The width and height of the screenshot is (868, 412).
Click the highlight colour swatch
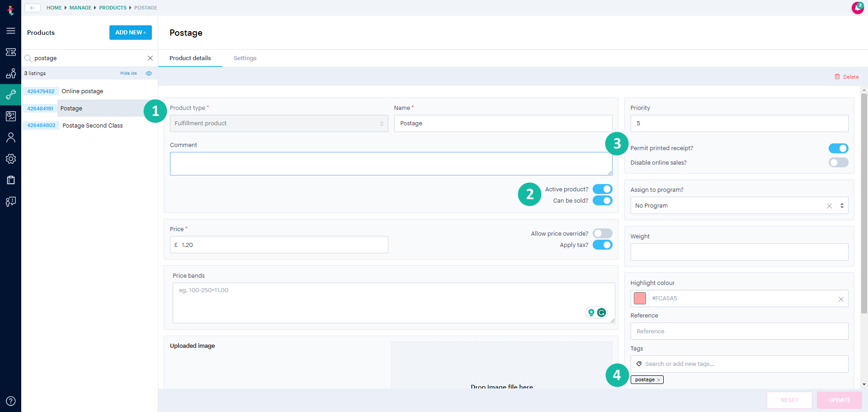640,298
